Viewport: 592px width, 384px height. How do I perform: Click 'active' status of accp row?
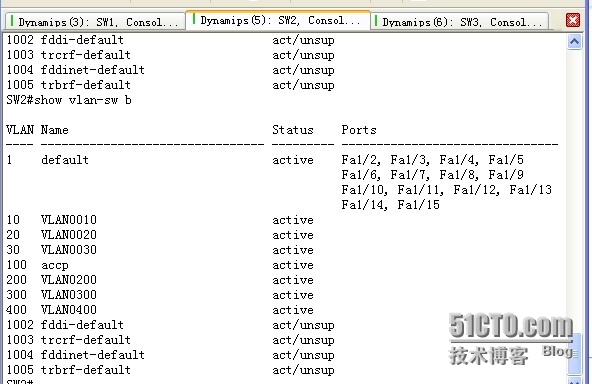(x=293, y=265)
